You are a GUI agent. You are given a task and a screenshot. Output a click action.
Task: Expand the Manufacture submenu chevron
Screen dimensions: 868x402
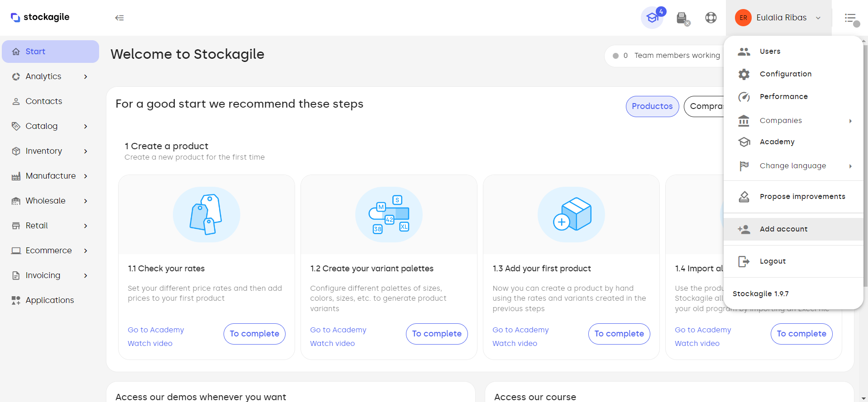click(x=86, y=176)
